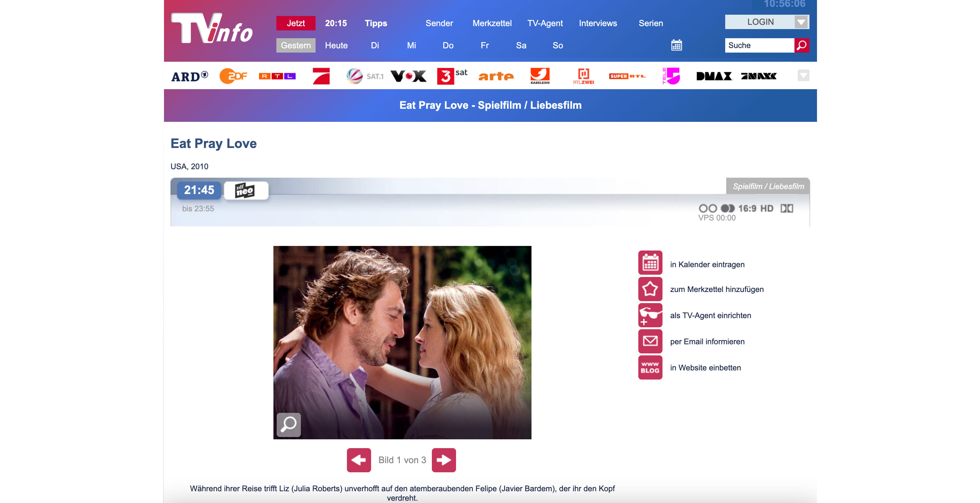Click the Suche search input field

point(759,45)
